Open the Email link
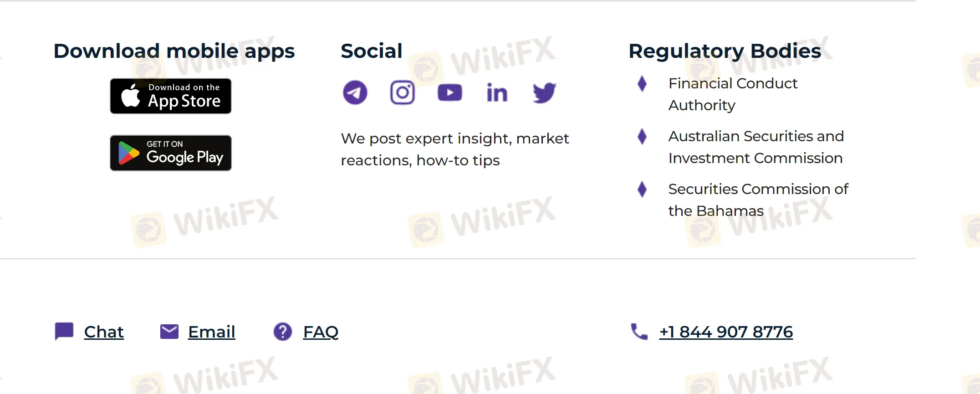The image size is (980, 394). click(x=212, y=332)
